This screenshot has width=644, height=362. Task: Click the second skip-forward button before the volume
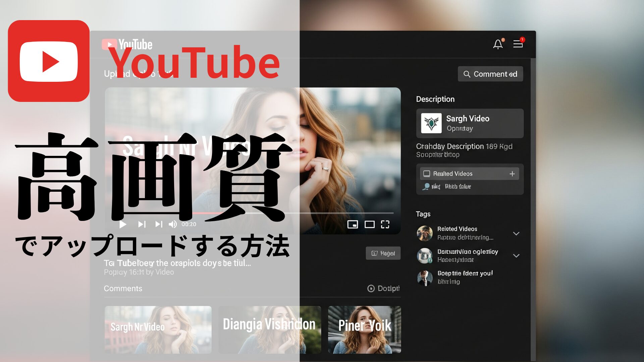pos(159,224)
